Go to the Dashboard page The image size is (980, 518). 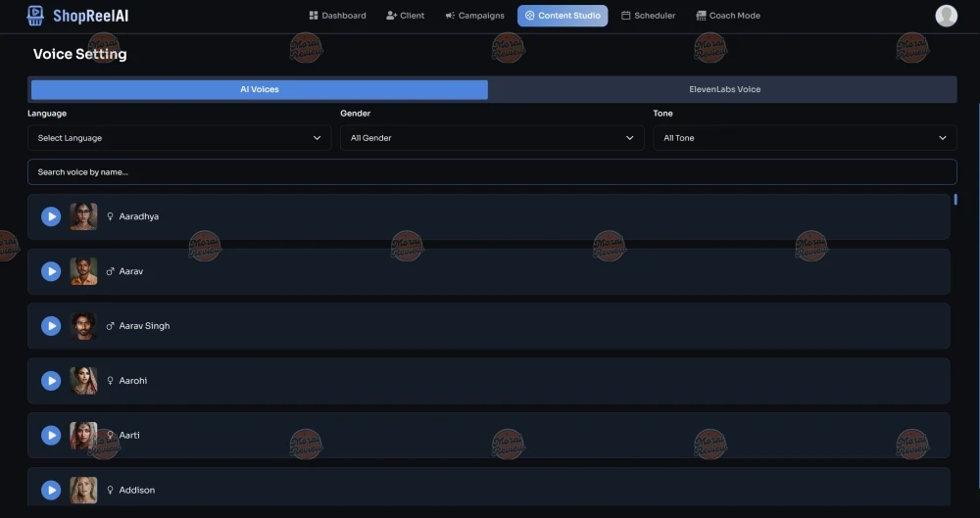[337, 16]
